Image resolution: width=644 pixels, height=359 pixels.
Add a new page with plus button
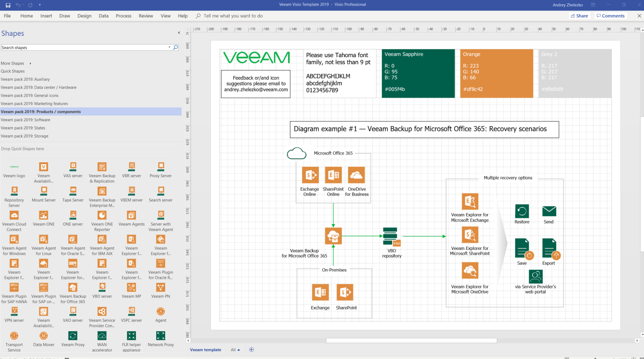tap(251, 350)
